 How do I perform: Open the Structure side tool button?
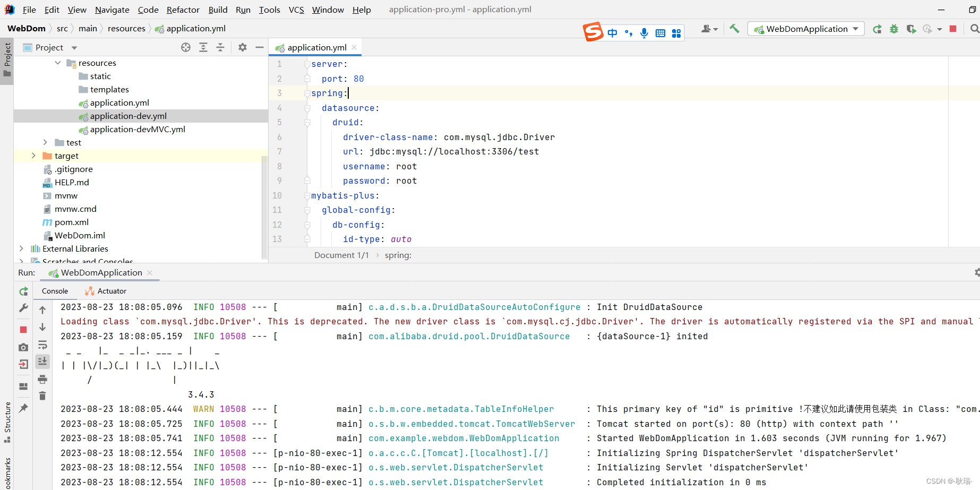point(7,422)
